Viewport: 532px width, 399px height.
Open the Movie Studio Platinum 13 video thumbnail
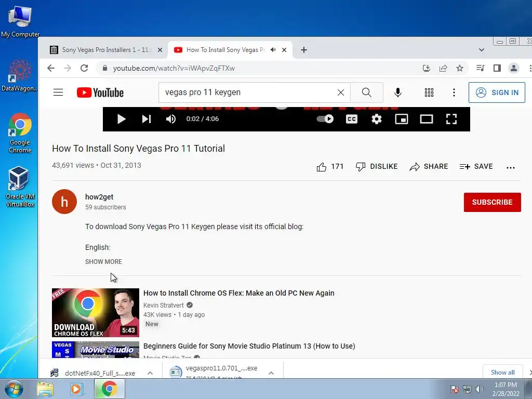(96, 350)
